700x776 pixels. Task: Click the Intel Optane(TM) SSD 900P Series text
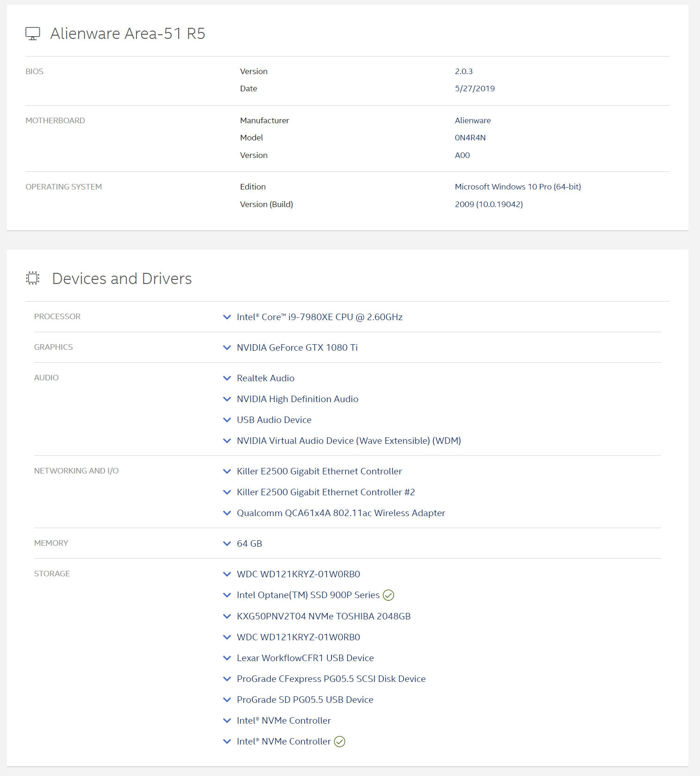308,595
